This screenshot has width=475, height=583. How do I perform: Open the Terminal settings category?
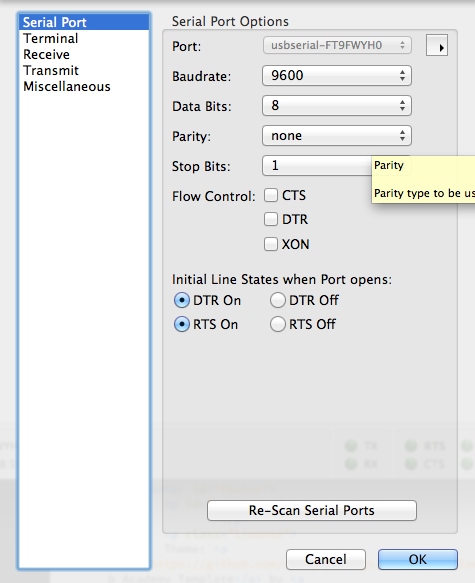coord(84,38)
